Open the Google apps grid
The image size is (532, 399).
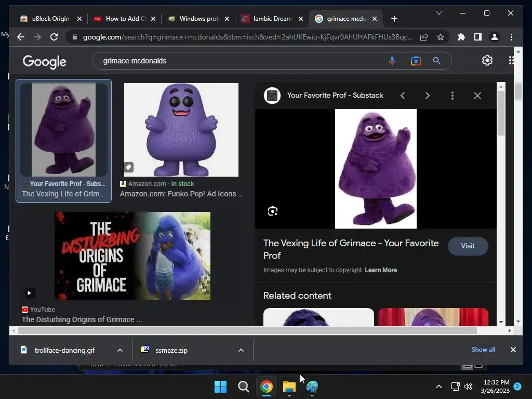(x=511, y=60)
